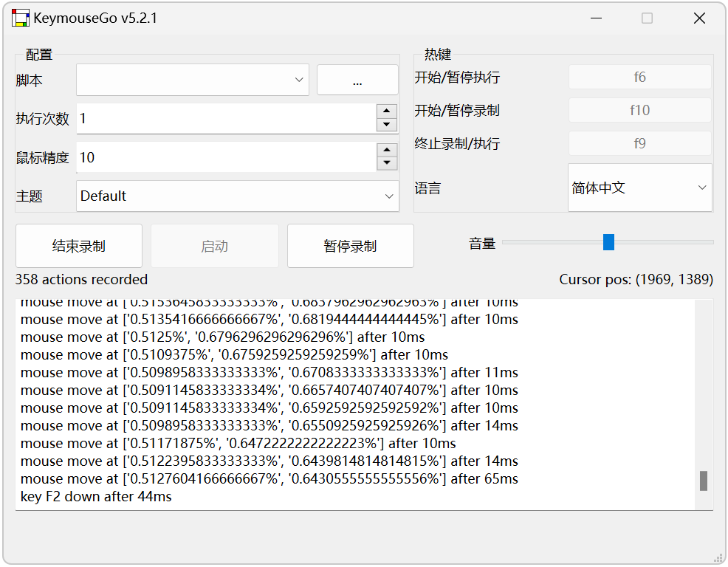Screen dimensions: 728x567
Task: Click the 脚本 script label
Action: (x=30, y=80)
